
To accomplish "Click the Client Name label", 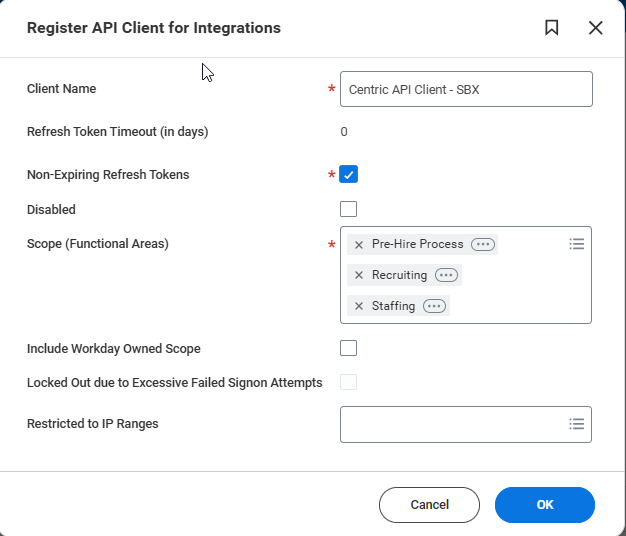I will (x=61, y=89).
